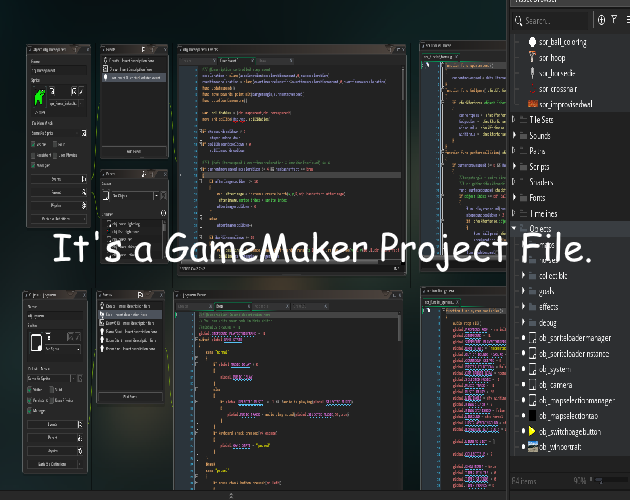Select first Create event in obj_system Events list
Image resolution: width=630 pixels, height=500 pixels.
point(130,306)
